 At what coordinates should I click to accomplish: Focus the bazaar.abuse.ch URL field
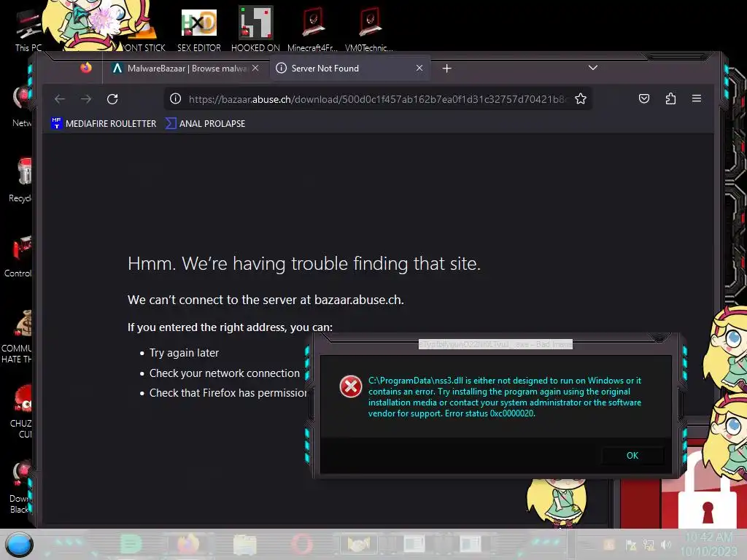[377, 99]
